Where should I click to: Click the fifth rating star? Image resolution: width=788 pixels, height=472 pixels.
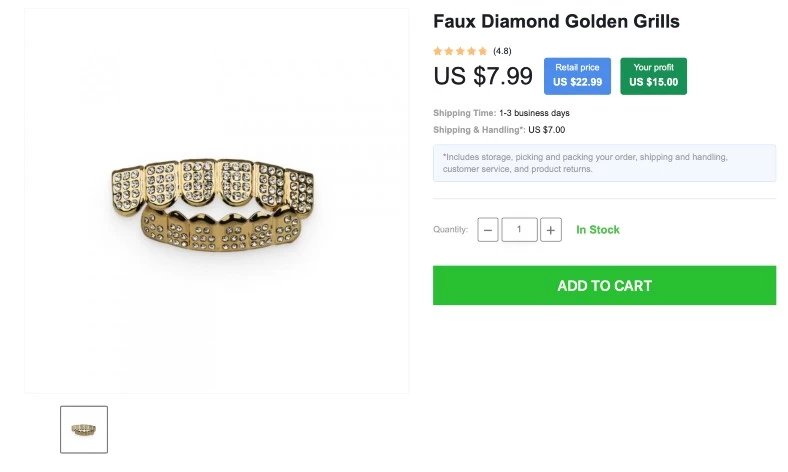click(x=482, y=51)
